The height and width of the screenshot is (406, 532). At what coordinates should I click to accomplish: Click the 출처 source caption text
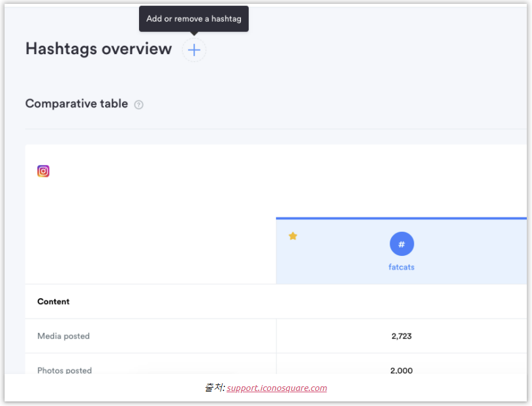(214, 388)
